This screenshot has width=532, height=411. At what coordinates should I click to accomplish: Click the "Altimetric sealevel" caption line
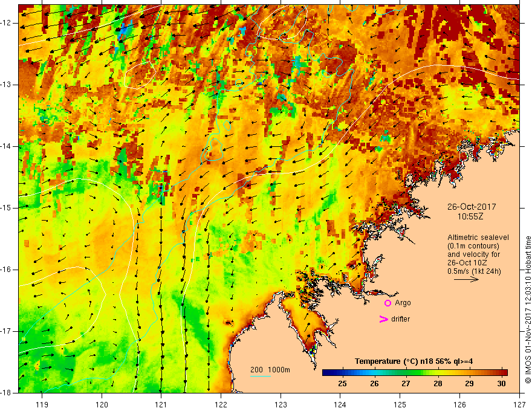point(478,238)
